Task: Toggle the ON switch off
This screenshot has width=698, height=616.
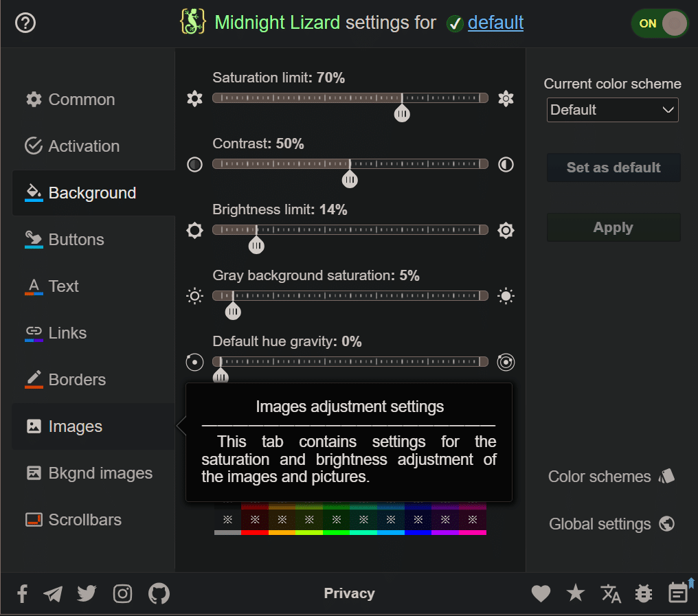Action: click(x=660, y=23)
